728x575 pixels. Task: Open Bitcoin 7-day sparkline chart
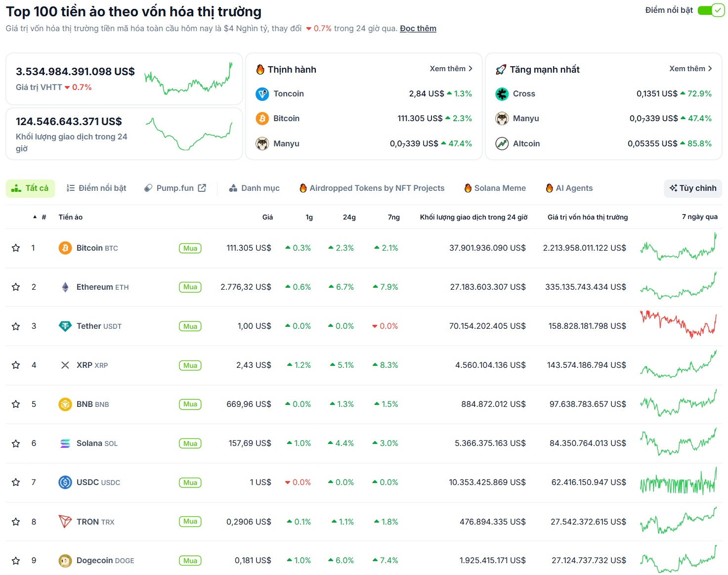pos(679,247)
